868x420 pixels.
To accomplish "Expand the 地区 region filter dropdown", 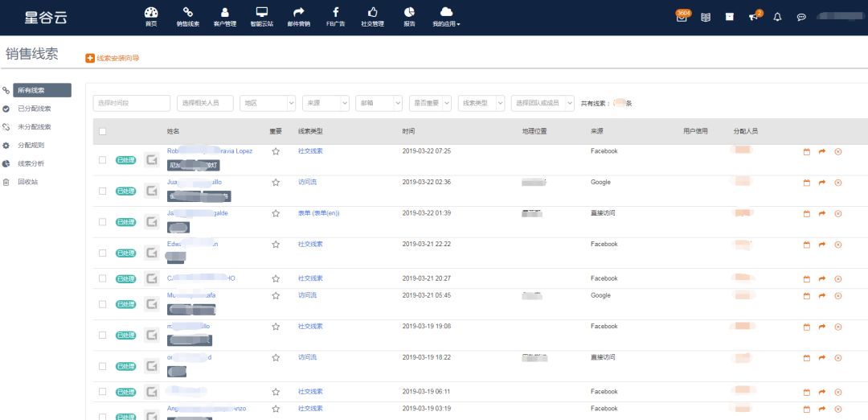I will tap(268, 103).
